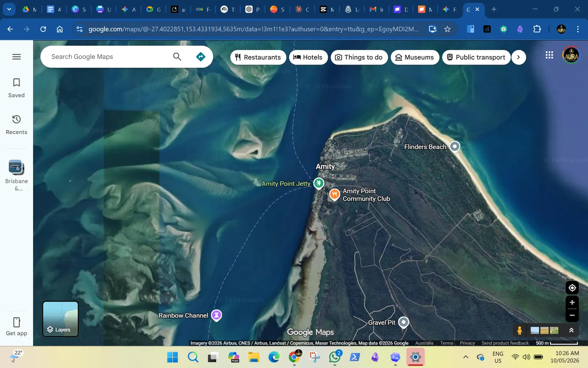588x368 pixels.
Task: Reload the Google Maps page
Action: pyautogui.click(x=43, y=29)
